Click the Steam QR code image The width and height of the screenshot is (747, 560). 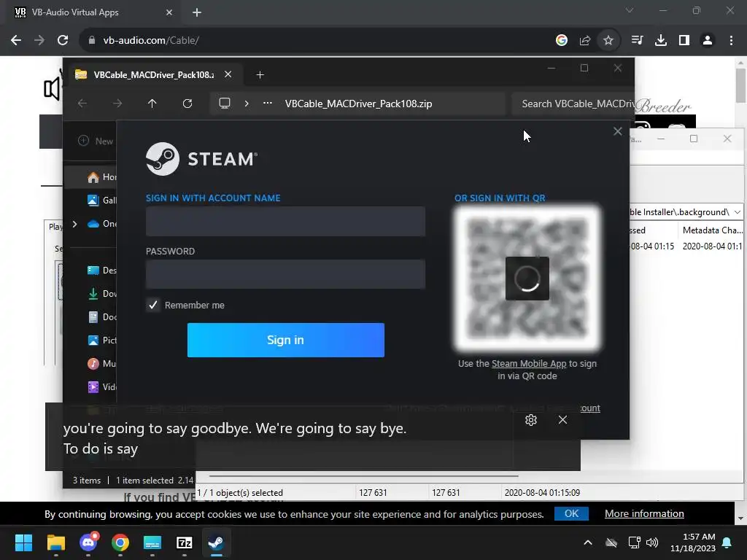527,279
